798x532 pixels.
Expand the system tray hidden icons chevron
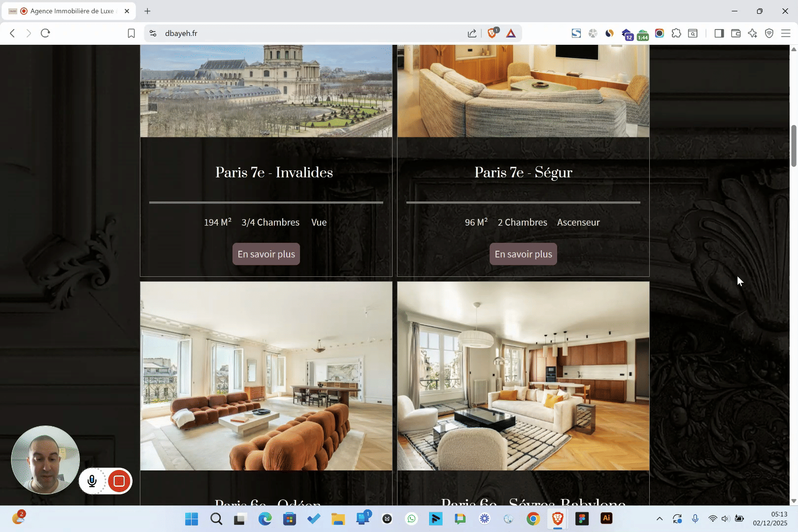pos(660,519)
